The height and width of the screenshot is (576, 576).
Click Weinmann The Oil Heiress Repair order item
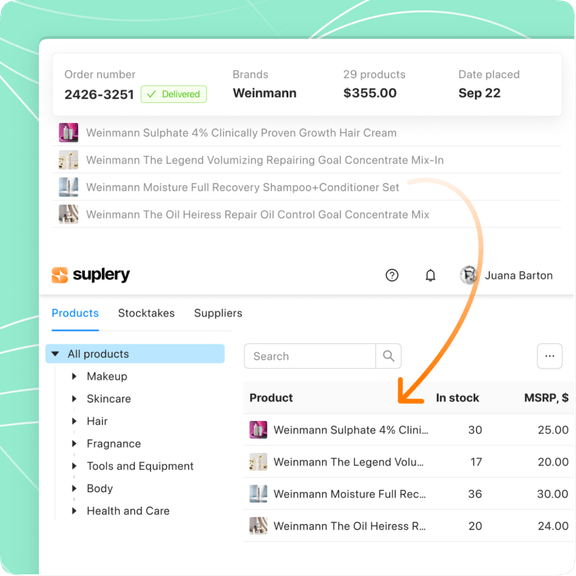(x=258, y=214)
